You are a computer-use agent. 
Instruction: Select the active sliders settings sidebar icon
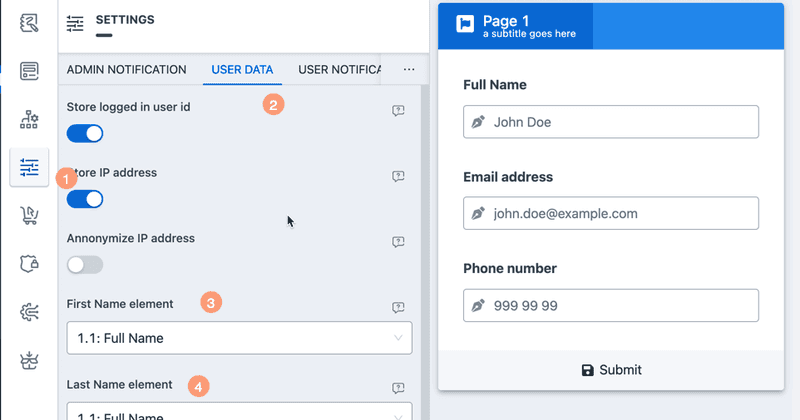pyautogui.click(x=29, y=167)
